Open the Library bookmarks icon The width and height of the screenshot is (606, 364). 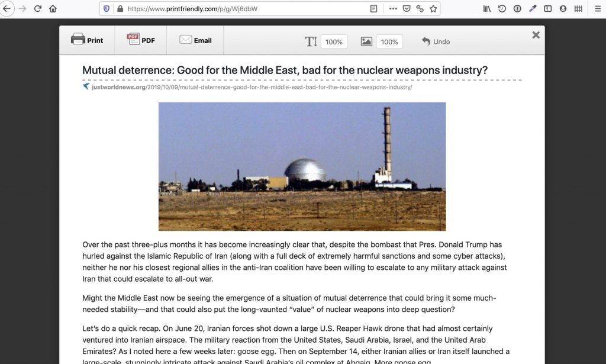pyautogui.click(x=487, y=9)
